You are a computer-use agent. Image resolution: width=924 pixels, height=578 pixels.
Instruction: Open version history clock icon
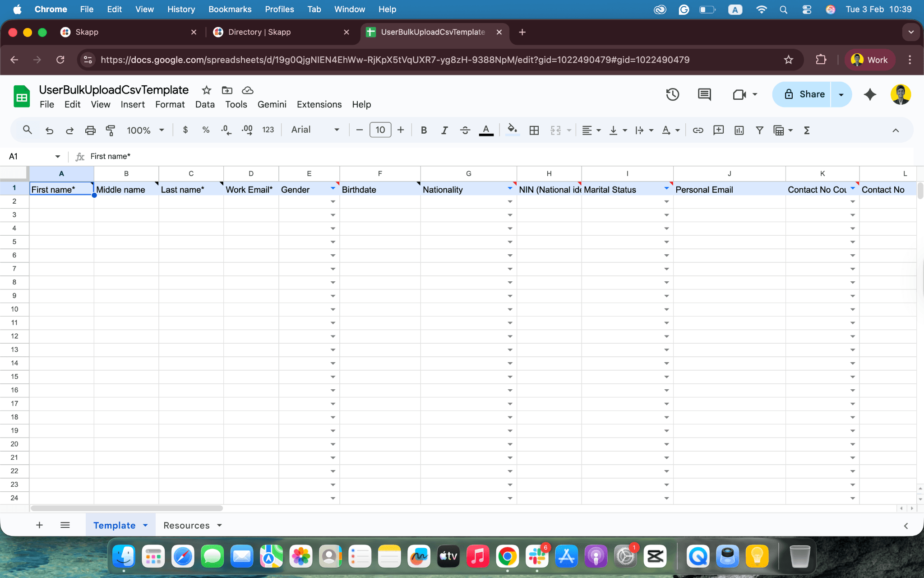672,94
